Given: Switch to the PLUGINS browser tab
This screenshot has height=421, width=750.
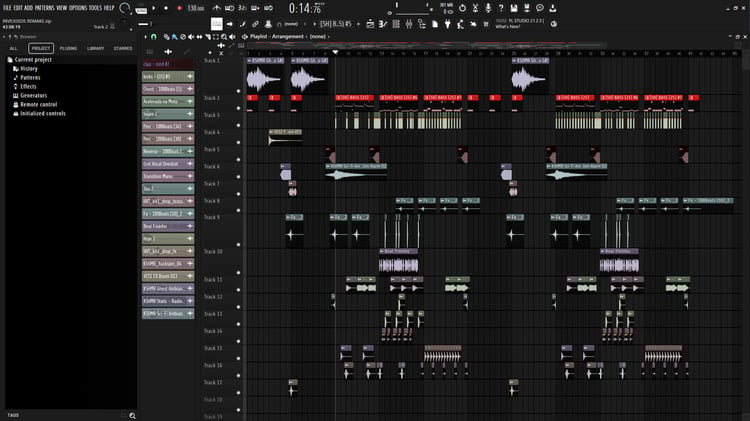Looking at the screenshot, I should tap(68, 48).
